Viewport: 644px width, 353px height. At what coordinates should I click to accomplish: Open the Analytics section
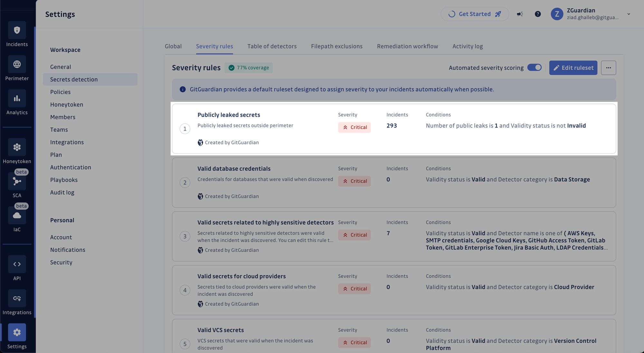[17, 98]
